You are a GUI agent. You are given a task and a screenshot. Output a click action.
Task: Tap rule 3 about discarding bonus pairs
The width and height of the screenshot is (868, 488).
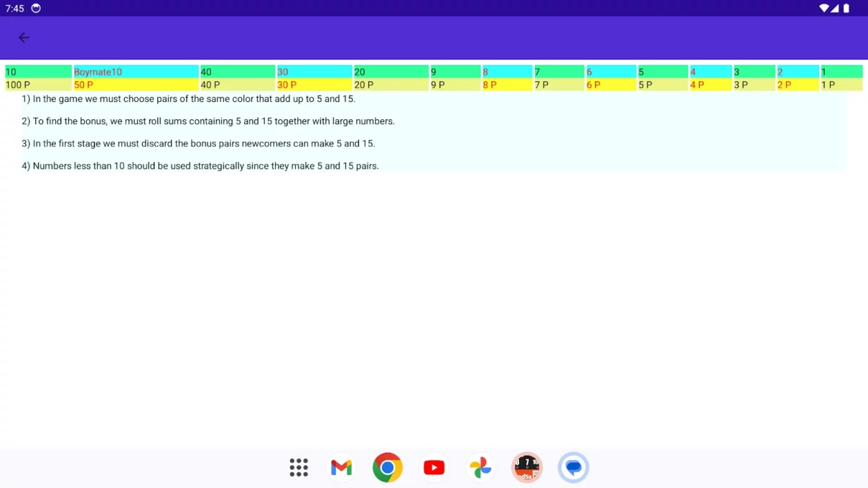click(198, 144)
